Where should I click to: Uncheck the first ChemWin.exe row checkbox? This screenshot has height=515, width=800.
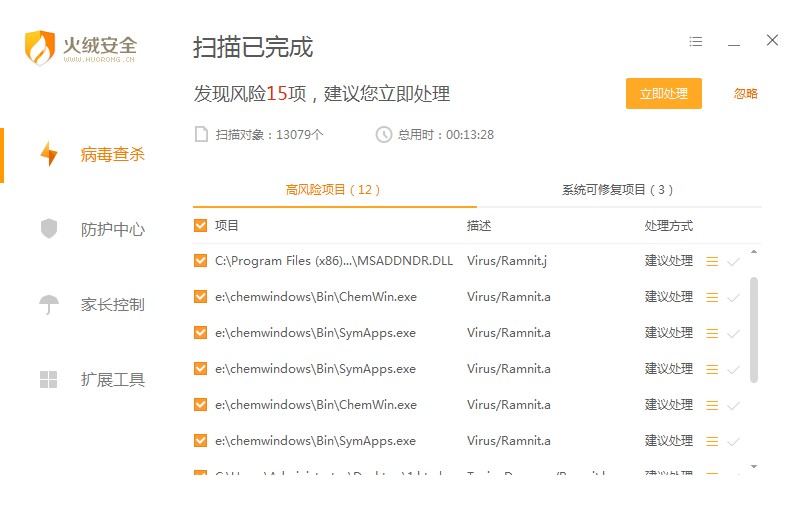pyautogui.click(x=201, y=297)
